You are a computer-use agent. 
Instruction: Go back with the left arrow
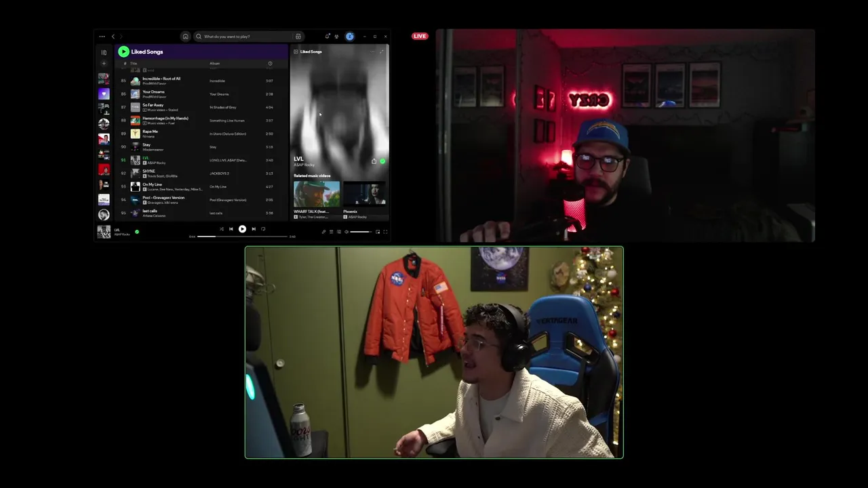pyautogui.click(x=113, y=37)
